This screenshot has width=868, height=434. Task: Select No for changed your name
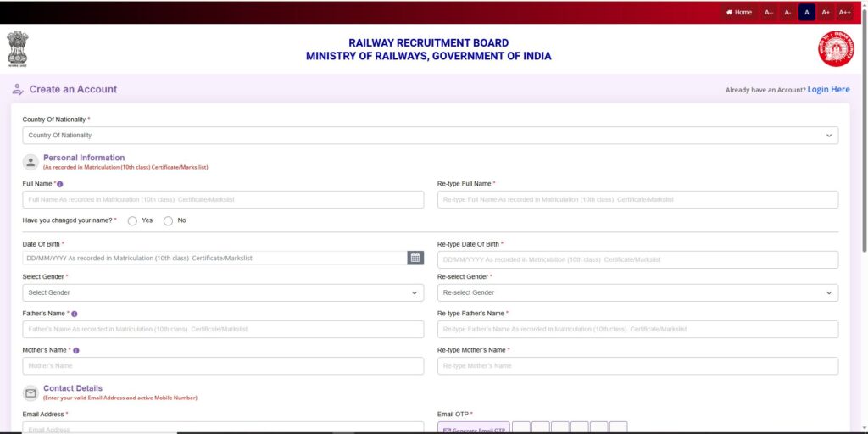coord(168,221)
